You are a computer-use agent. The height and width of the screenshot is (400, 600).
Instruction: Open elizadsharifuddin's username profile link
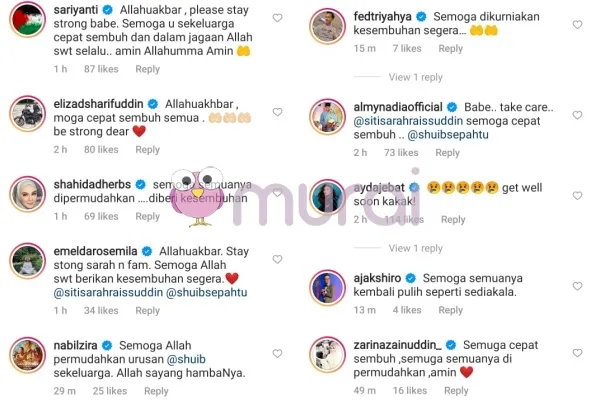click(x=98, y=104)
